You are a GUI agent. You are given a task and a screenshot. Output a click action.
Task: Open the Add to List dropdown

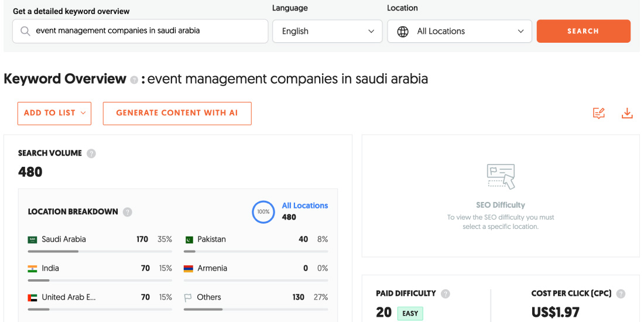pyautogui.click(x=54, y=114)
